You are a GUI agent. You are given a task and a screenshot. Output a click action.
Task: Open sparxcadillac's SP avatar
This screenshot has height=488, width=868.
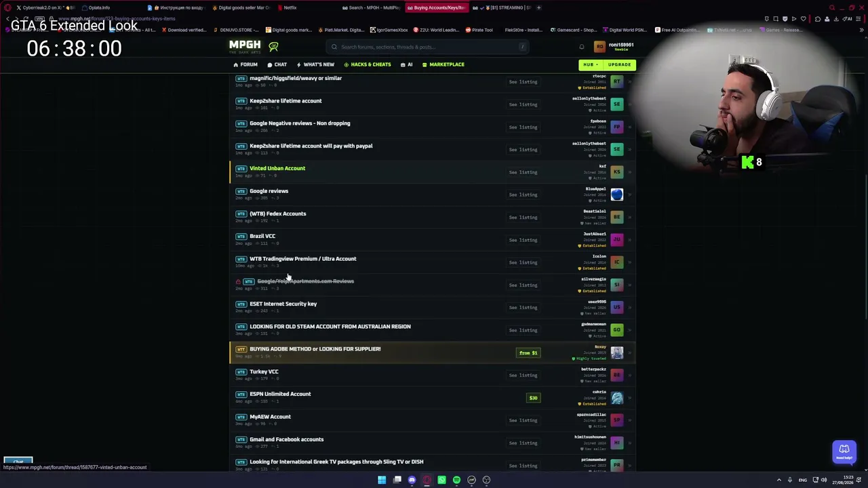click(x=616, y=420)
